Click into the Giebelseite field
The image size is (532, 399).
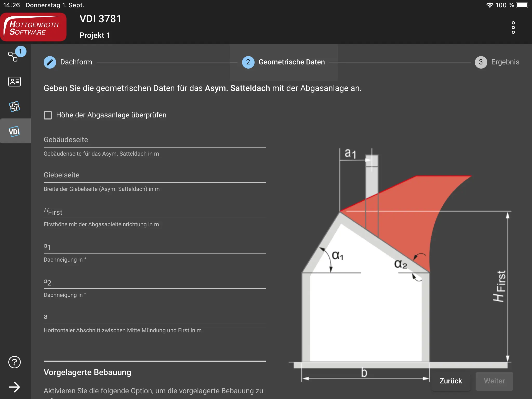coord(155,176)
